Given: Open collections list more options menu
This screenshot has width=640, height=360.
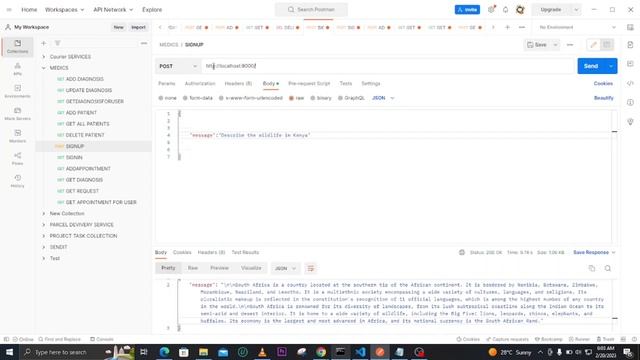Looking at the screenshot, I should coord(144,43).
